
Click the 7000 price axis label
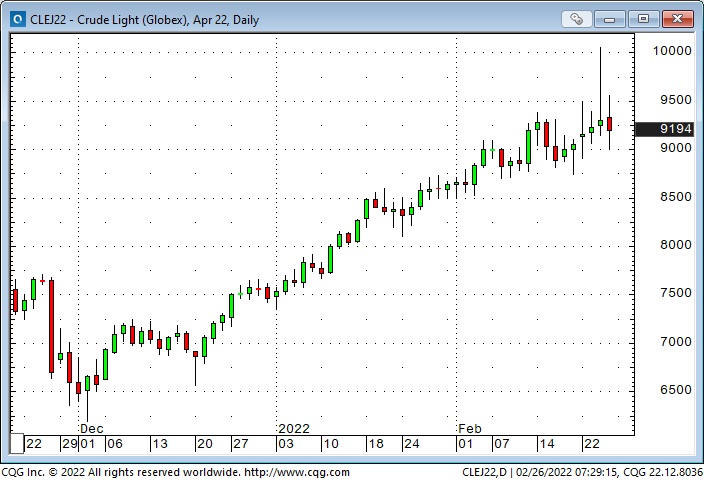pos(676,342)
